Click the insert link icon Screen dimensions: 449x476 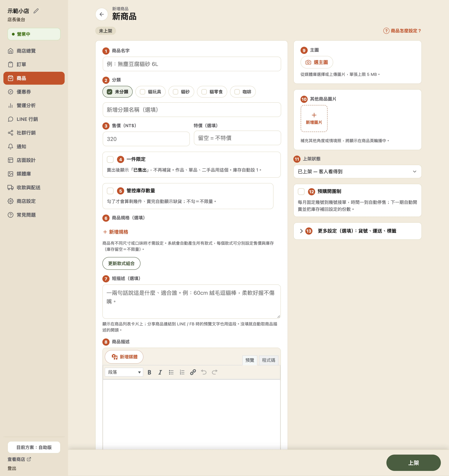(x=193, y=372)
